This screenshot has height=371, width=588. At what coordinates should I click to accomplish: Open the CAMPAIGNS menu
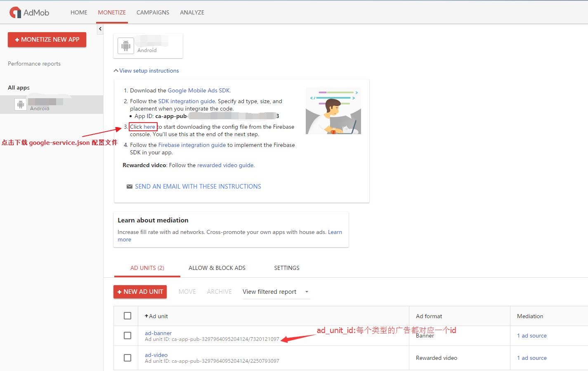[153, 12]
